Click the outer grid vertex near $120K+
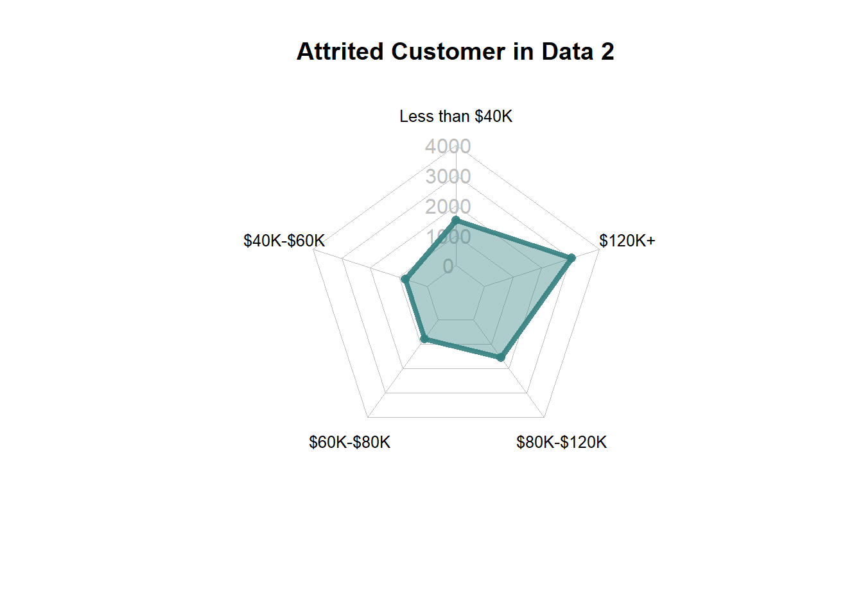 [x=599, y=249]
